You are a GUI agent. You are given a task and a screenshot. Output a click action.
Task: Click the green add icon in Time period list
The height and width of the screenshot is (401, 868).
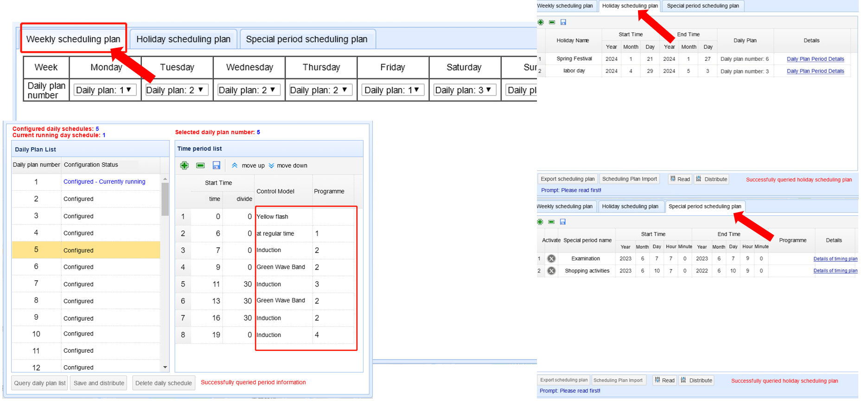(x=185, y=166)
